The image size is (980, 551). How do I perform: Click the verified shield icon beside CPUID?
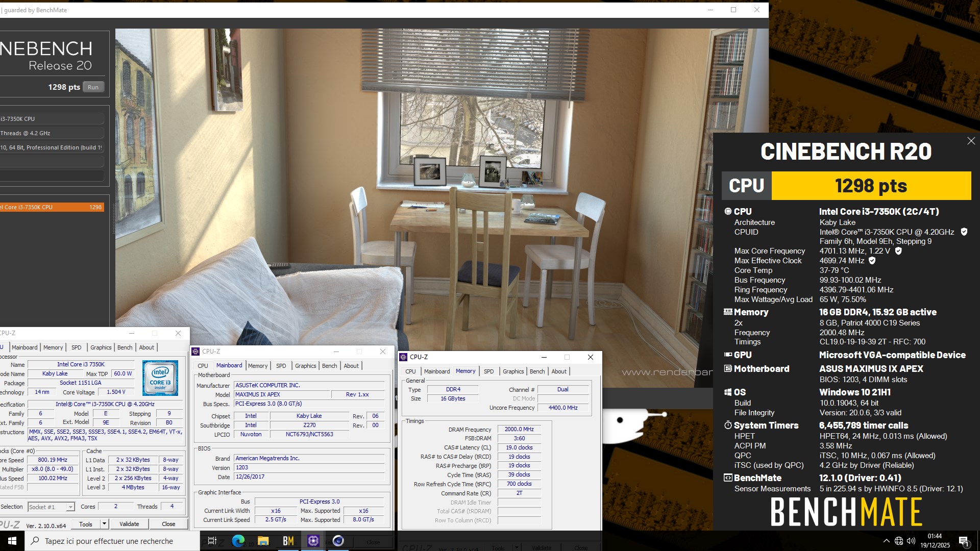point(964,232)
